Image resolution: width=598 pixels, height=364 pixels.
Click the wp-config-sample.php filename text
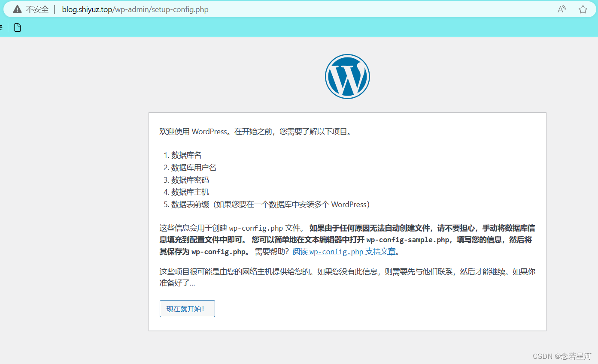(x=407, y=240)
